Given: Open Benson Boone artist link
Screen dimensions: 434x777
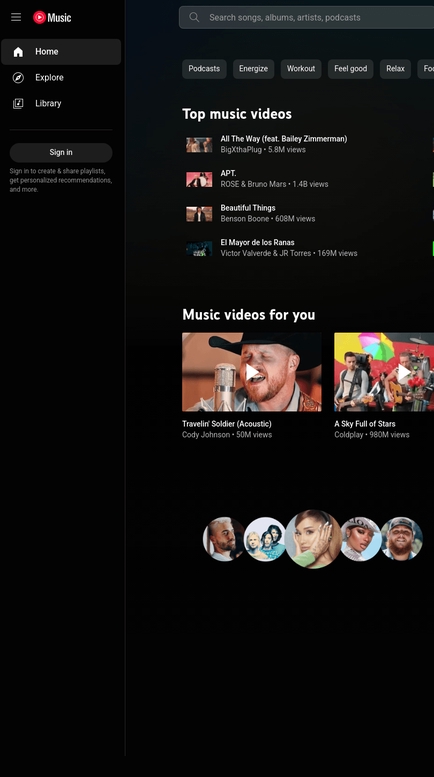Looking at the screenshot, I should tap(245, 219).
